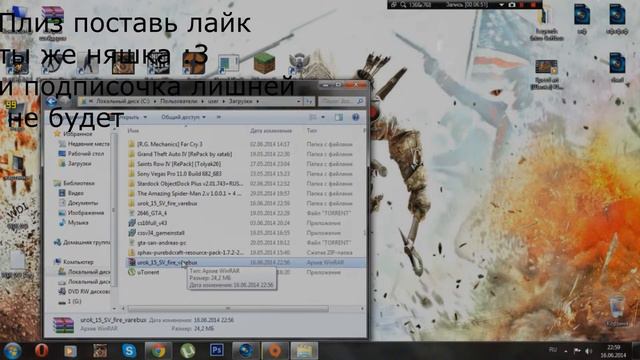The width and height of the screenshot is (640, 360).
Task: Open 'Загрузки' in the Favorites navigation pane
Action: (x=75, y=163)
